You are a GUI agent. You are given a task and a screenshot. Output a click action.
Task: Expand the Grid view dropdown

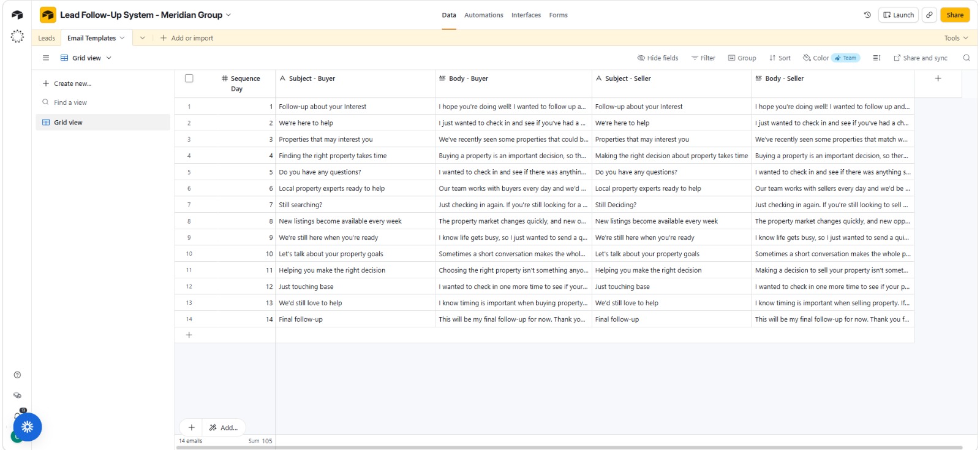pos(109,58)
